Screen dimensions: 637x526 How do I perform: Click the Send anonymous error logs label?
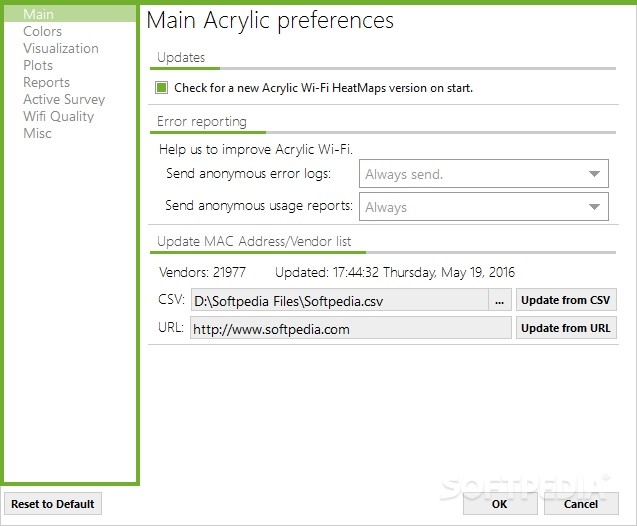click(248, 173)
